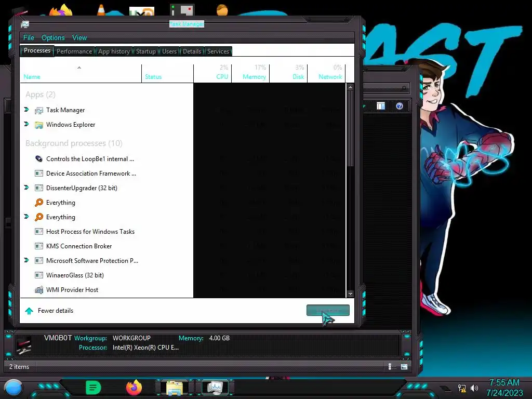Open the green notes app on taskbar

[x=94, y=388]
